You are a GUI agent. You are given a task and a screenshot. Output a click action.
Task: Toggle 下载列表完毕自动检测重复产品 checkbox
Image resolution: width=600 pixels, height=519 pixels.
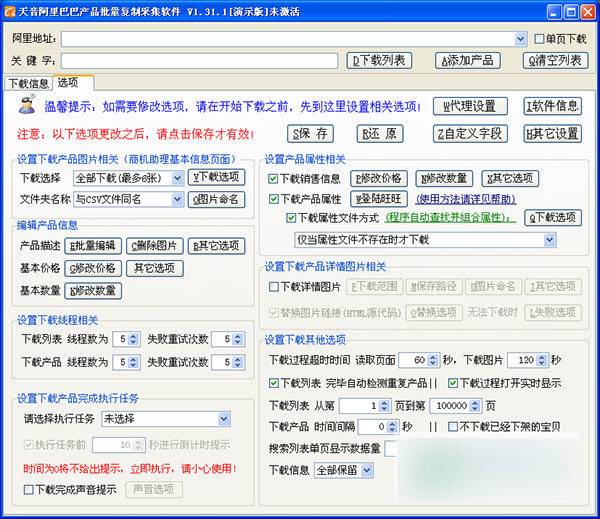[x=274, y=383]
